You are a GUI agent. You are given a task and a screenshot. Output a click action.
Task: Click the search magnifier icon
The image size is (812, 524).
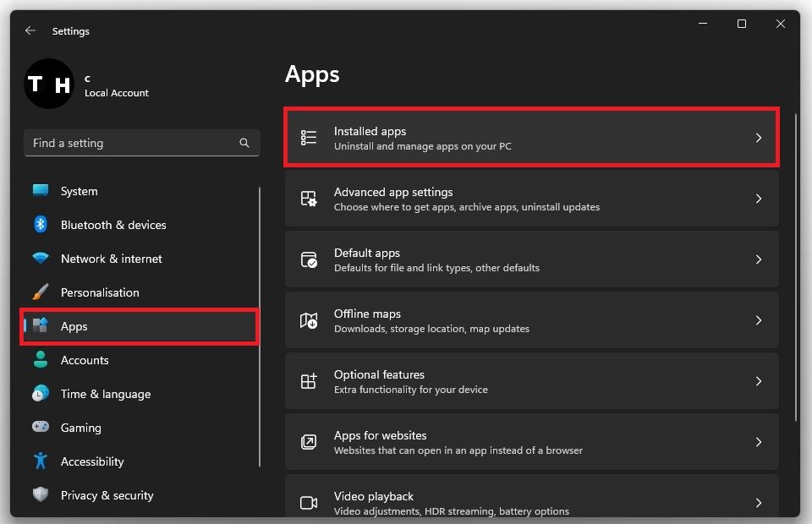pos(244,144)
